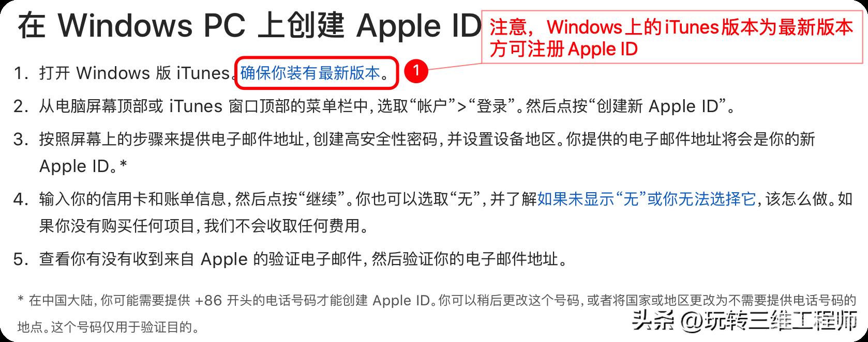This screenshot has width=868, height=342.
Task: Click step 5 text about 验证电子邮件
Action: point(303,259)
